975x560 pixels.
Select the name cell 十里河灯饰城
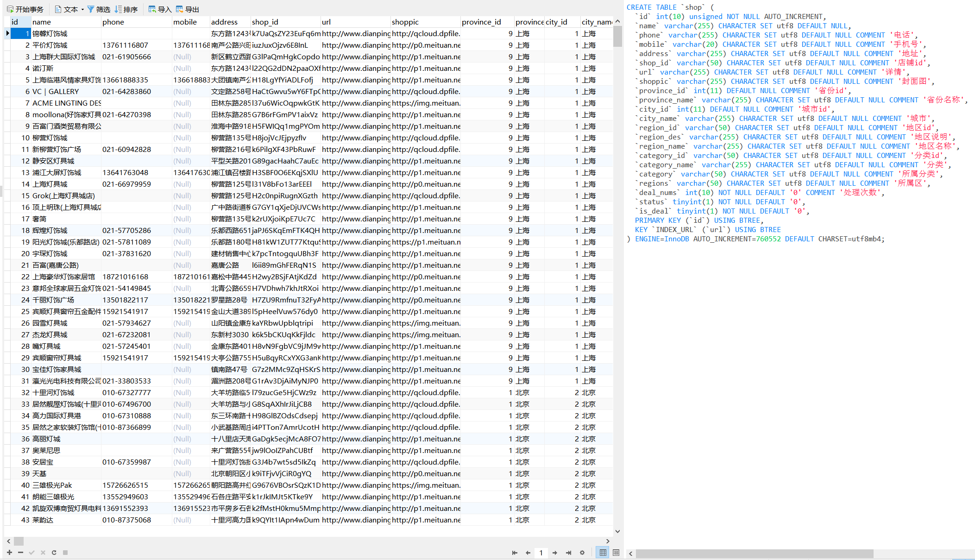tap(66, 392)
